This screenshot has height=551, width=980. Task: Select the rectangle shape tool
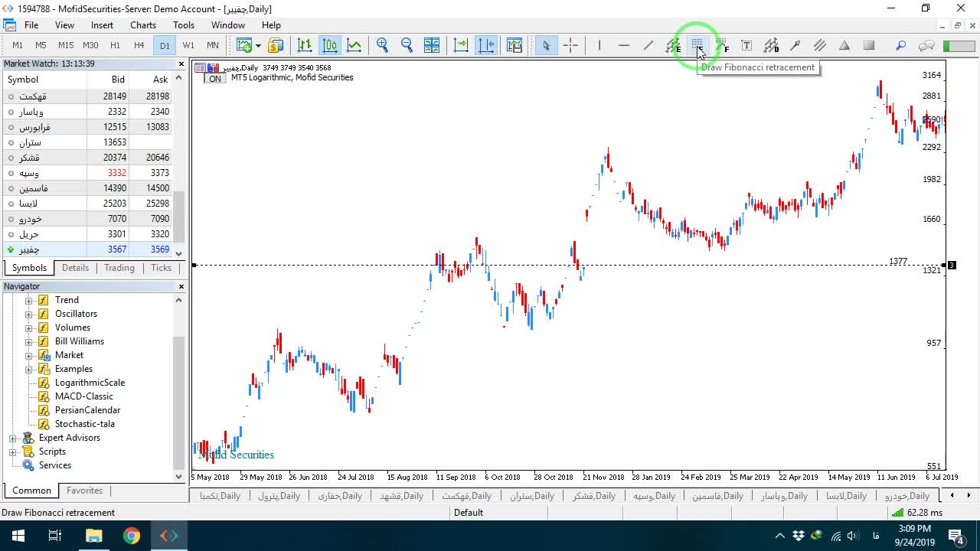[x=869, y=45]
